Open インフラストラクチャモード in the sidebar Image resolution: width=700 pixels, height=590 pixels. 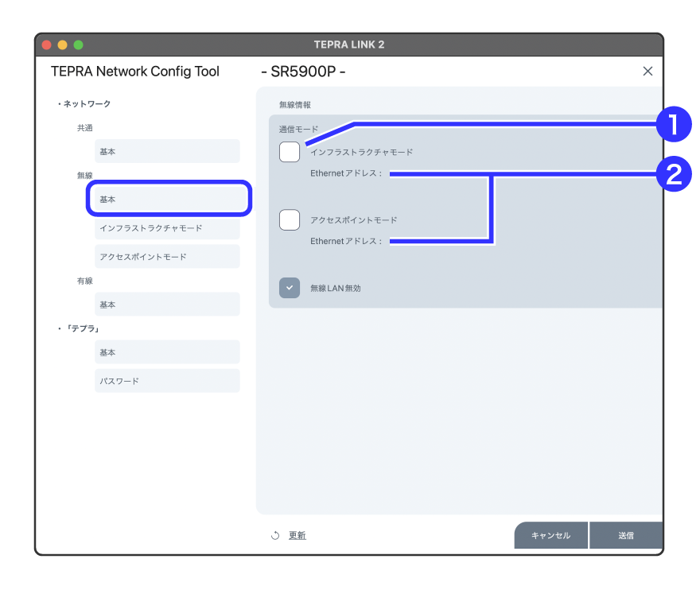click(x=167, y=228)
